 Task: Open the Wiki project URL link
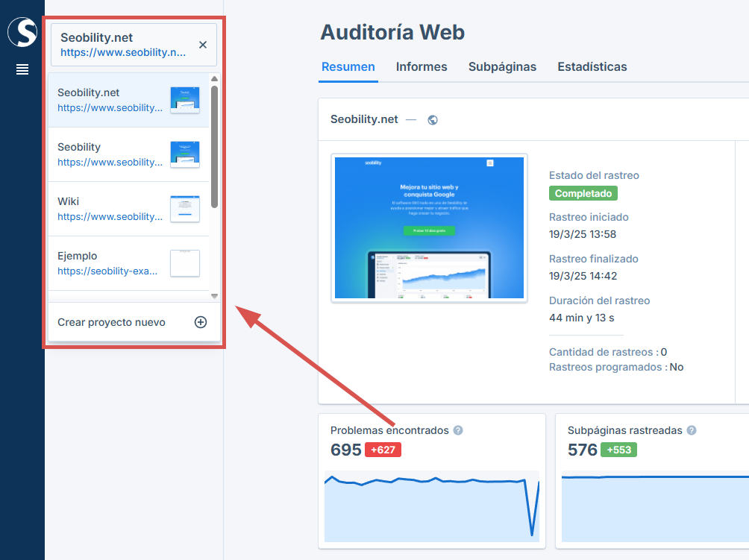[x=110, y=217]
